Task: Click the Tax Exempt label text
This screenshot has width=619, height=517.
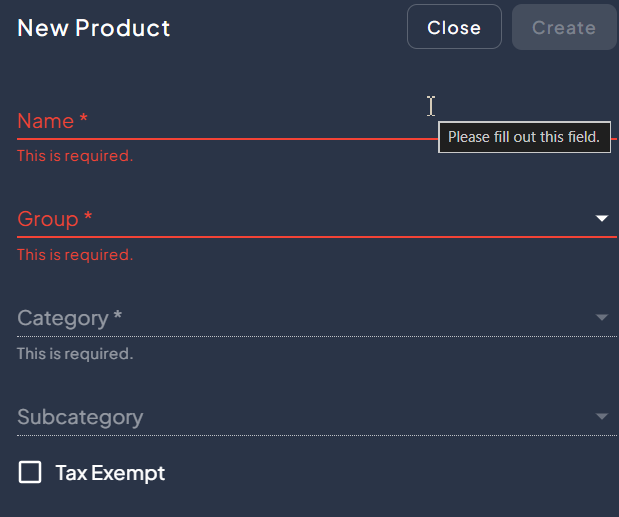Action: pos(110,473)
